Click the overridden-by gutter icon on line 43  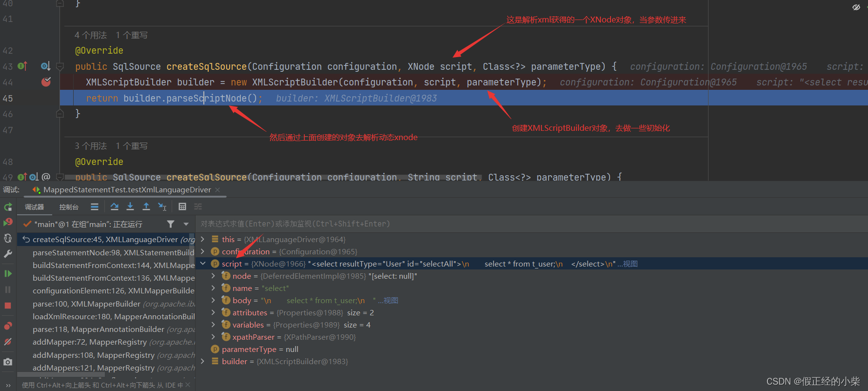tap(45, 66)
